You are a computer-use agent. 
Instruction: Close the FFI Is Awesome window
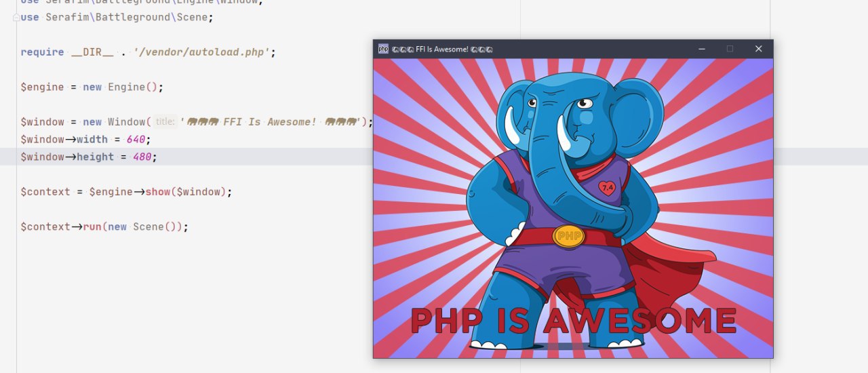[759, 49]
